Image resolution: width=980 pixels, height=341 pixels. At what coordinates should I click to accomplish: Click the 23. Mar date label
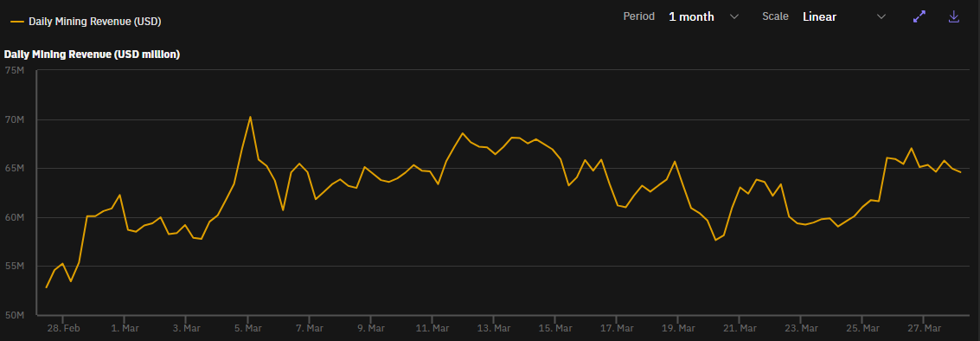point(800,329)
